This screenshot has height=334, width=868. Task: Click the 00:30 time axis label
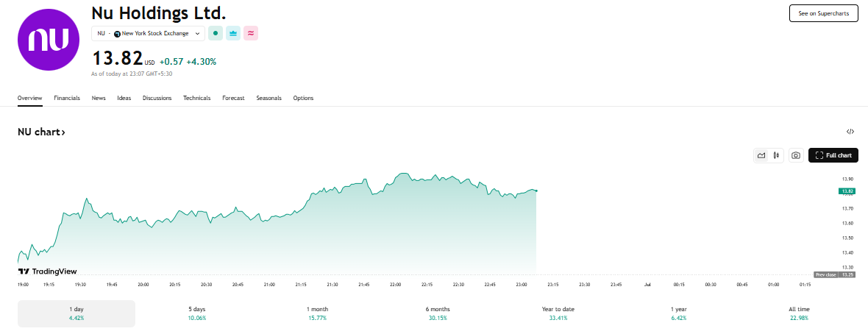tap(711, 284)
